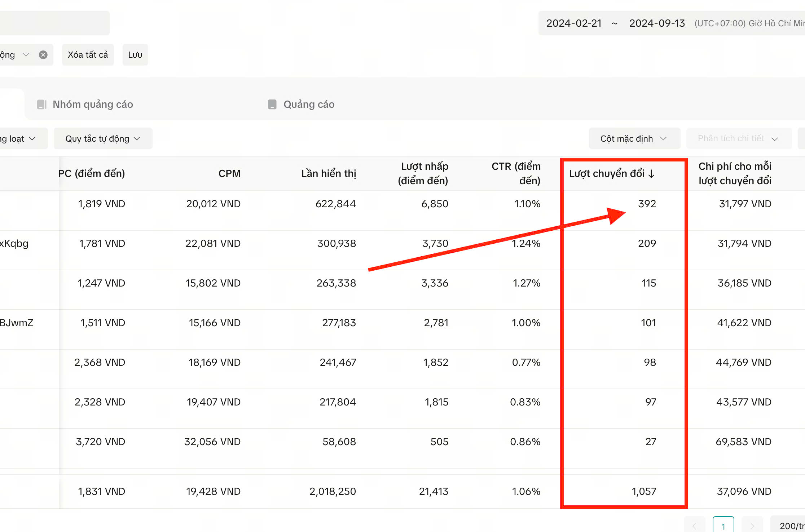The height and width of the screenshot is (532, 805).
Task: Click clicks value 2,781
Action: pos(436,323)
